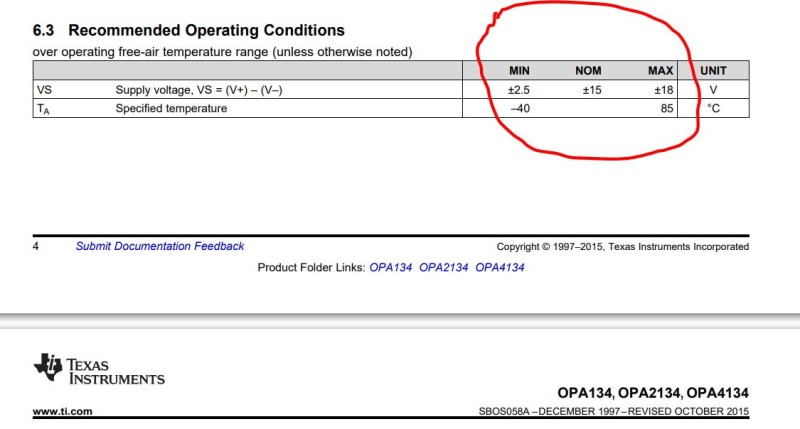Select the ±2.5 minimum supply voltage value
The width and height of the screenshot is (800, 429).
click(519, 90)
